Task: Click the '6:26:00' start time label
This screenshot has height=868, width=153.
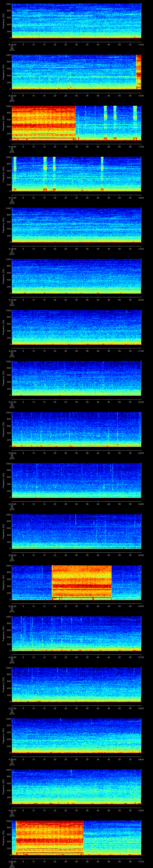Action: (x=12, y=657)
